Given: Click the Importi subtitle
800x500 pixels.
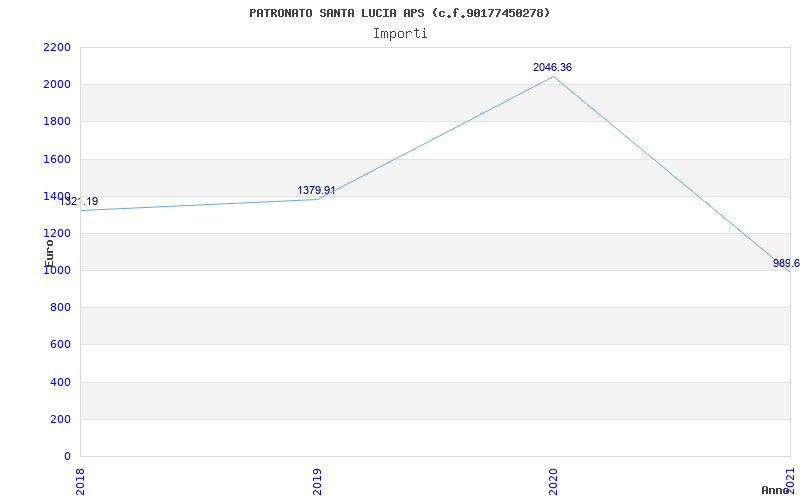Looking at the screenshot, I should 400,33.
